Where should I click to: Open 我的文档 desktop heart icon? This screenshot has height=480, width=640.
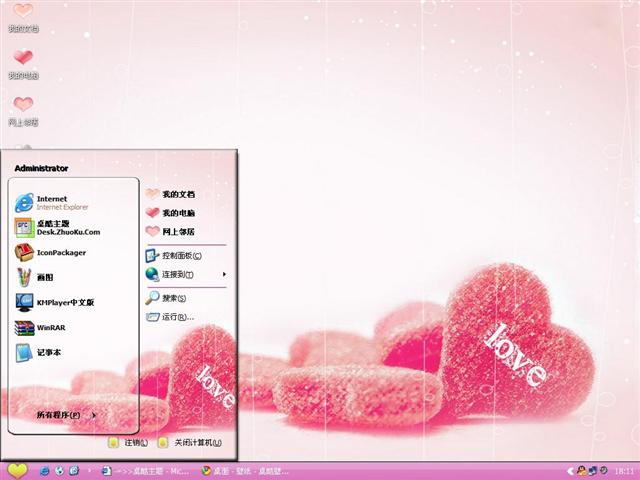pos(23,14)
